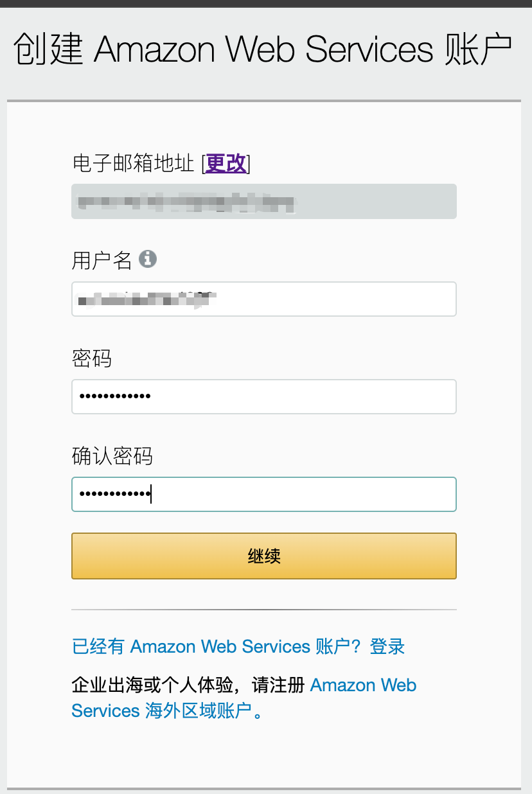This screenshot has width=532, height=794.
Task: Click the gray line under the page heading
Action: click(x=263, y=101)
